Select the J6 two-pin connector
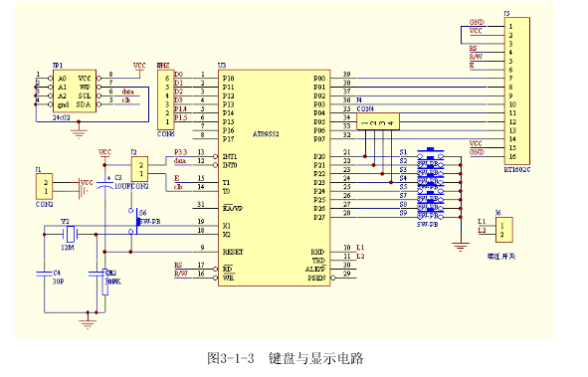Screen dimensions: 588x377 [x=504, y=230]
